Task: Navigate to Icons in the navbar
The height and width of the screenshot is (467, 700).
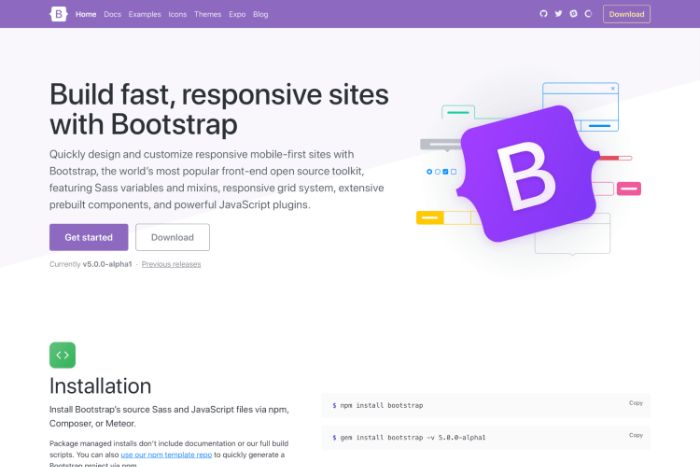Action: tap(177, 15)
